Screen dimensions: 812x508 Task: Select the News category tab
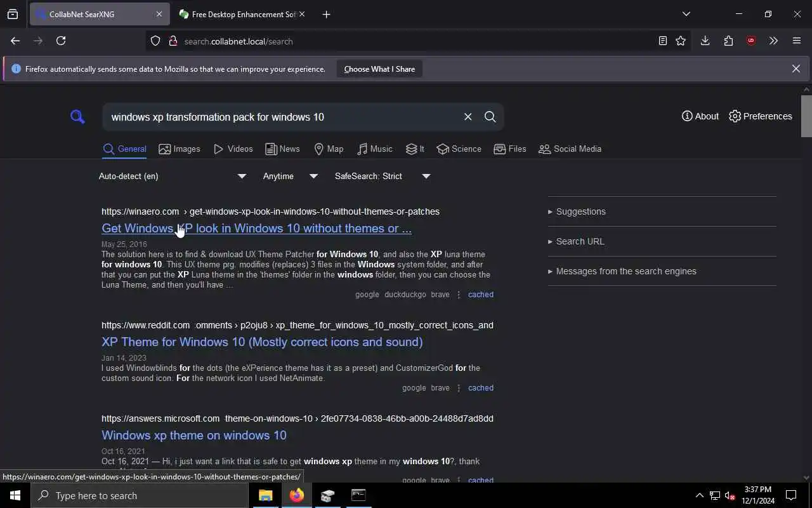[282, 149]
